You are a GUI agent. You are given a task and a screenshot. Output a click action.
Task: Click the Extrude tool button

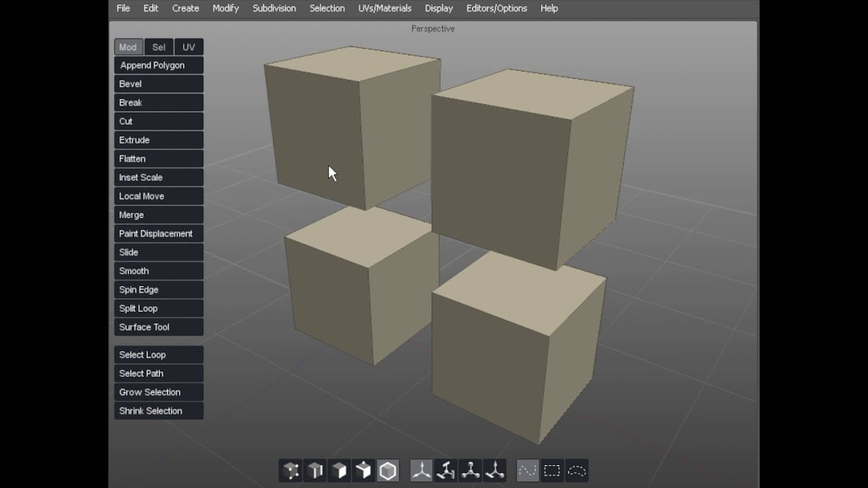159,140
